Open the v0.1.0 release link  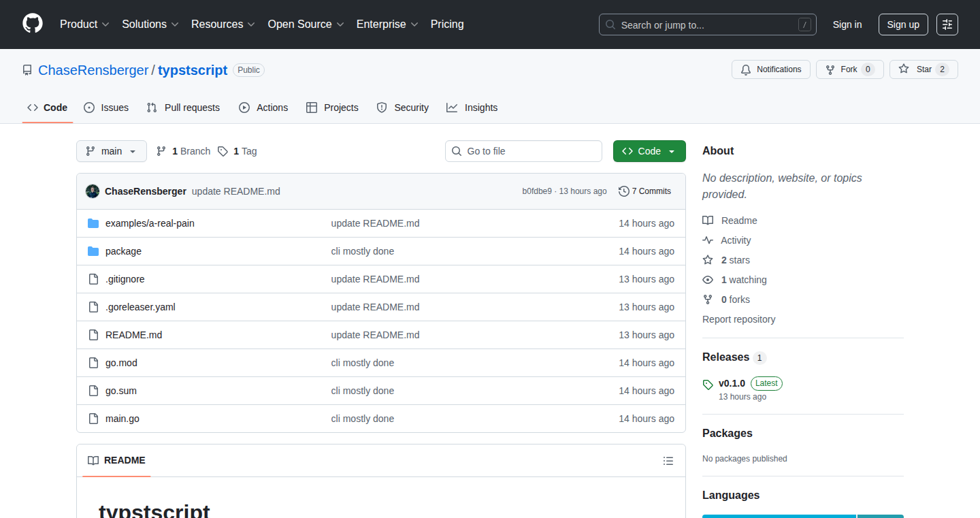pos(732,383)
